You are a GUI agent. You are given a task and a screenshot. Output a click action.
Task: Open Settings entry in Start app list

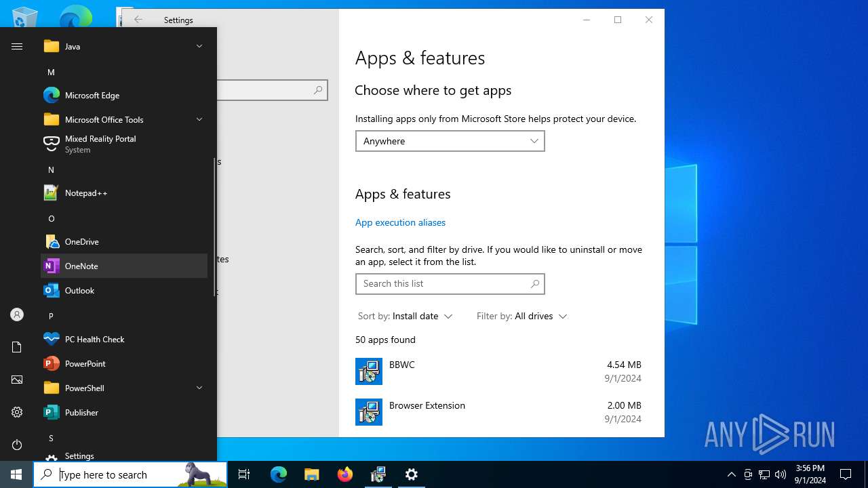124,456
